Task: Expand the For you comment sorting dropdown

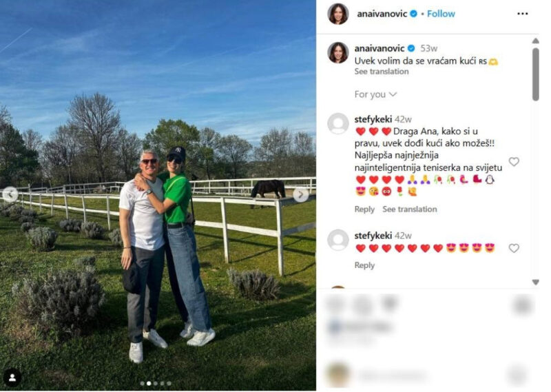Action: (375, 94)
